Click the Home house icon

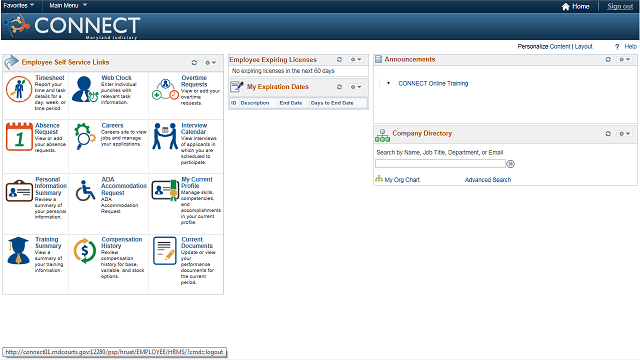click(565, 7)
